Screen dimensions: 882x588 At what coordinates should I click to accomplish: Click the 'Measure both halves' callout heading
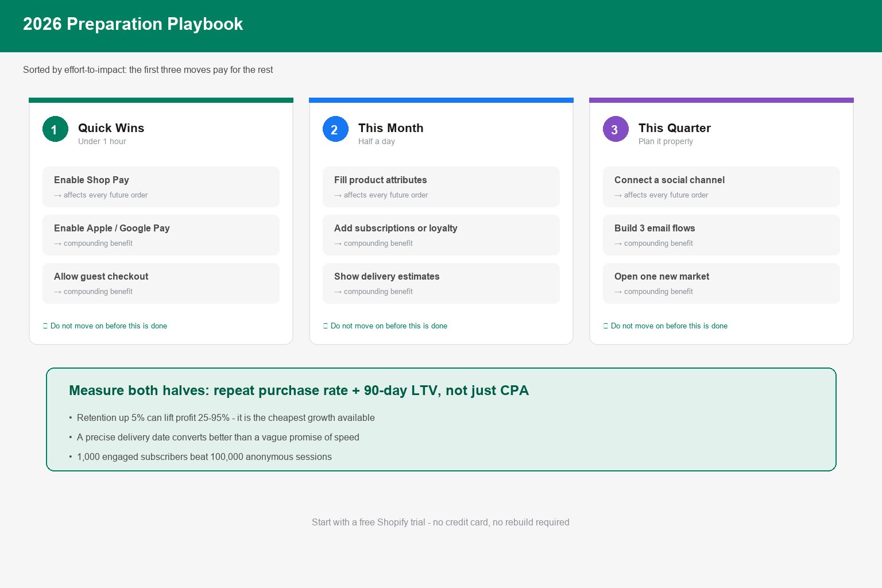tap(299, 390)
